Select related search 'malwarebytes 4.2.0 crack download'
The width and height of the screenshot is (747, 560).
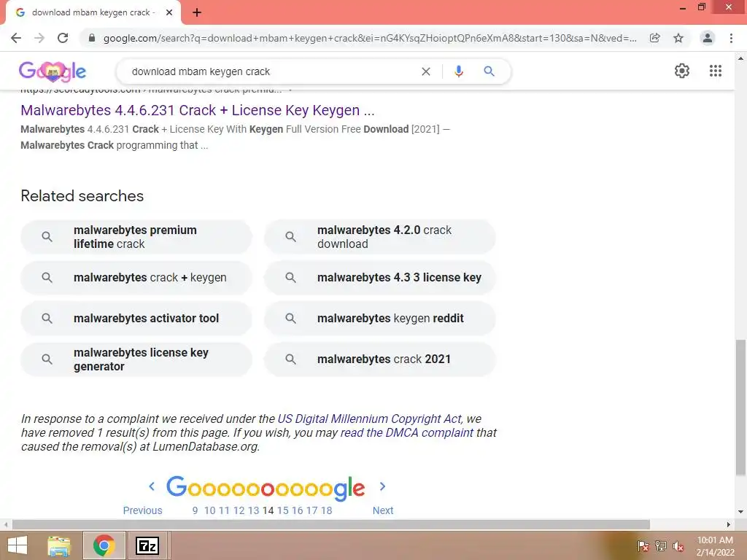379,237
